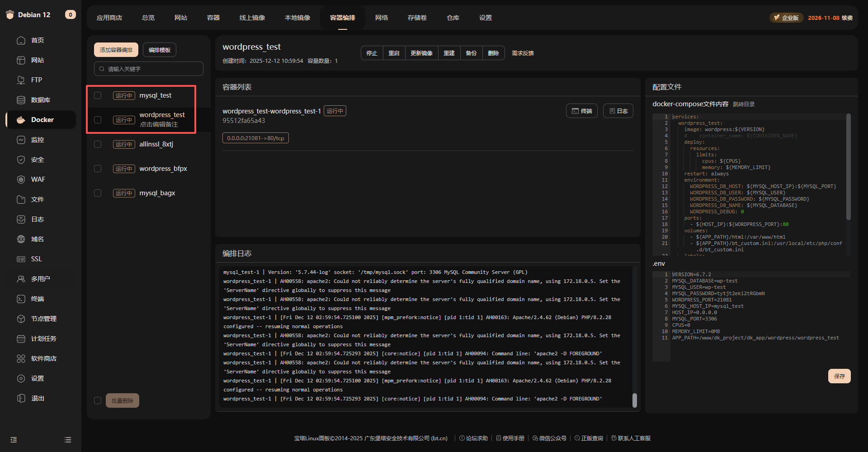This screenshot has width=868, height=452.
Task: Open the 存储卷 tab
Action: [x=417, y=18]
